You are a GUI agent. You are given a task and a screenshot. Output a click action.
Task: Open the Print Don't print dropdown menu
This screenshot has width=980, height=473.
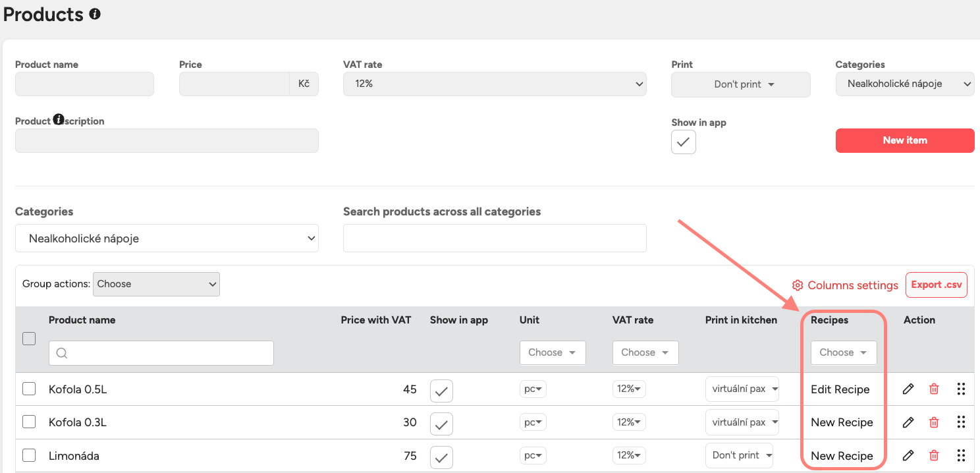pyautogui.click(x=740, y=84)
